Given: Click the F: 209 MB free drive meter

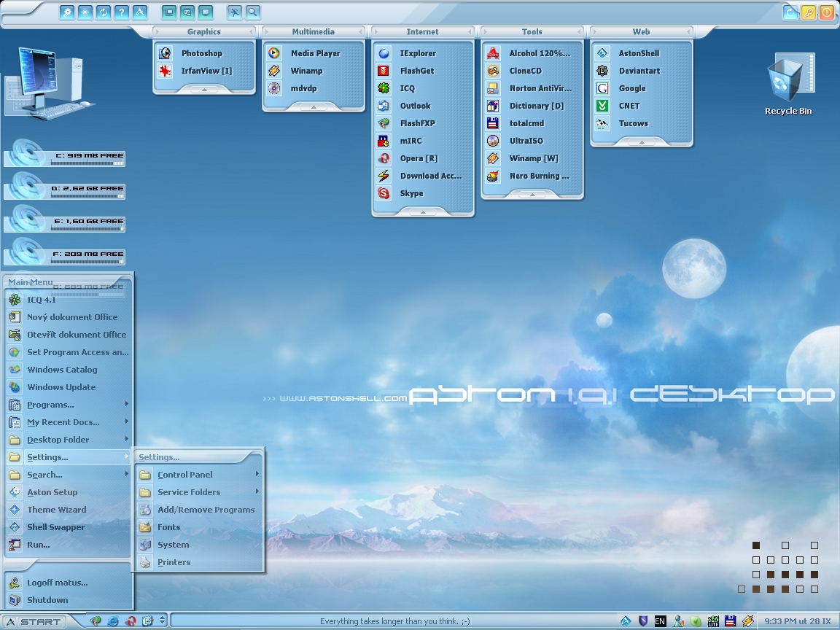Looking at the screenshot, I should pyautogui.click(x=64, y=252).
